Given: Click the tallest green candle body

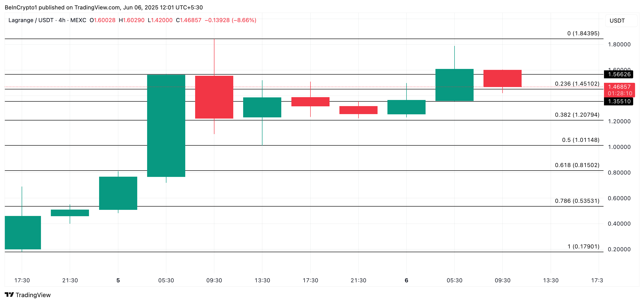Looking at the screenshot, I should coord(166,126).
